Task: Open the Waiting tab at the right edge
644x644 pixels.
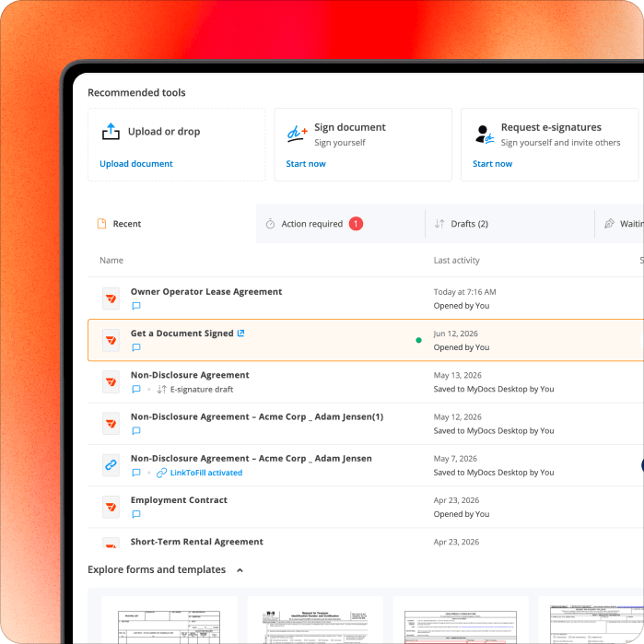Action: (x=620, y=224)
